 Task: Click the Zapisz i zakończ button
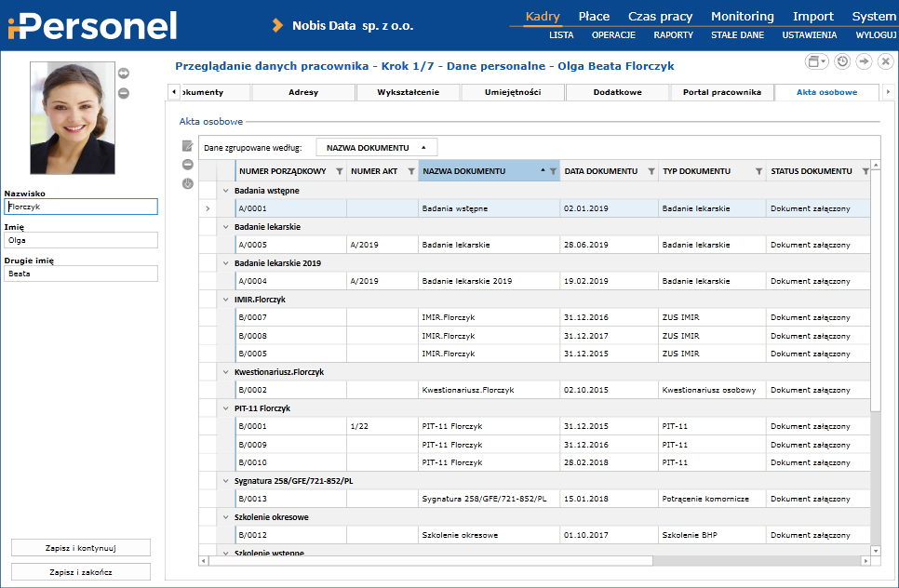80,571
